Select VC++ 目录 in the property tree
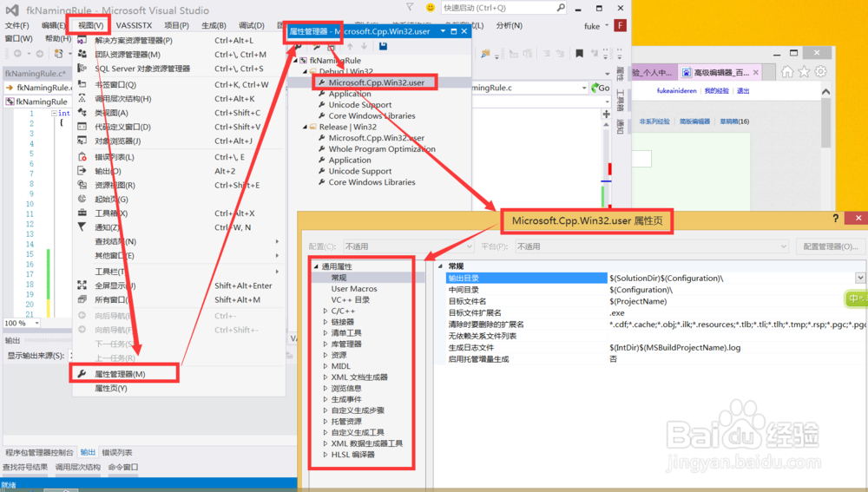The height and width of the screenshot is (492, 868). 351,299
